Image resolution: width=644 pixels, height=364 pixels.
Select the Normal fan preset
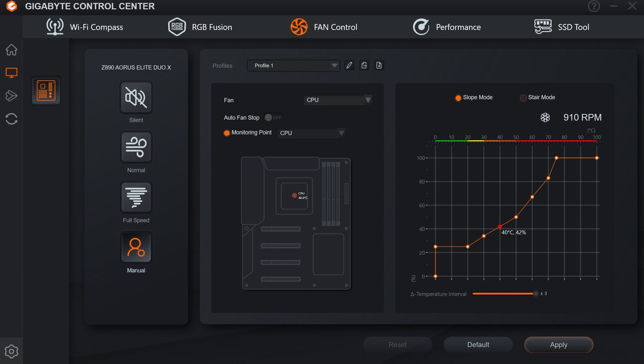pyautogui.click(x=136, y=148)
